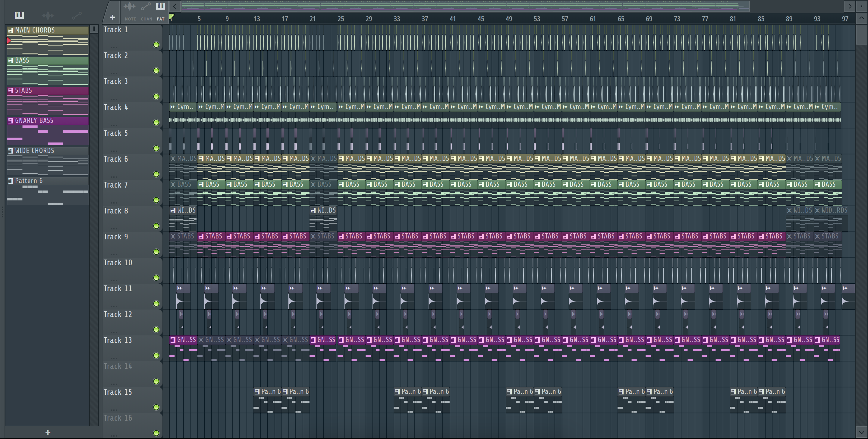Mute Track 1 using its green LED
This screenshot has height=439, width=868.
[x=156, y=45]
